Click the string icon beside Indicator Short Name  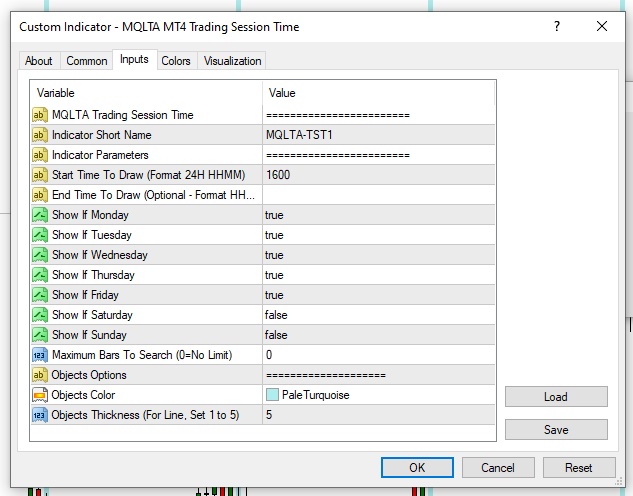pyautogui.click(x=40, y=135)
